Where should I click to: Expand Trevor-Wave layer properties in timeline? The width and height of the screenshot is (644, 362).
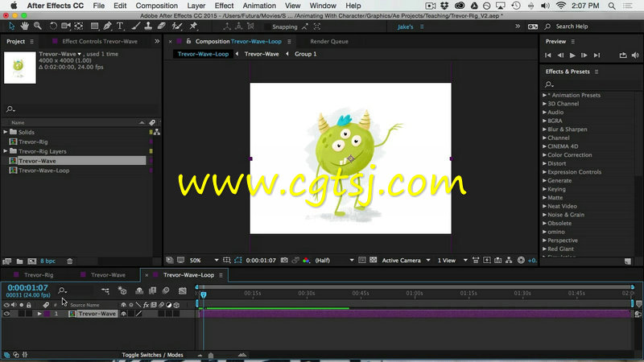click(39, 314)
